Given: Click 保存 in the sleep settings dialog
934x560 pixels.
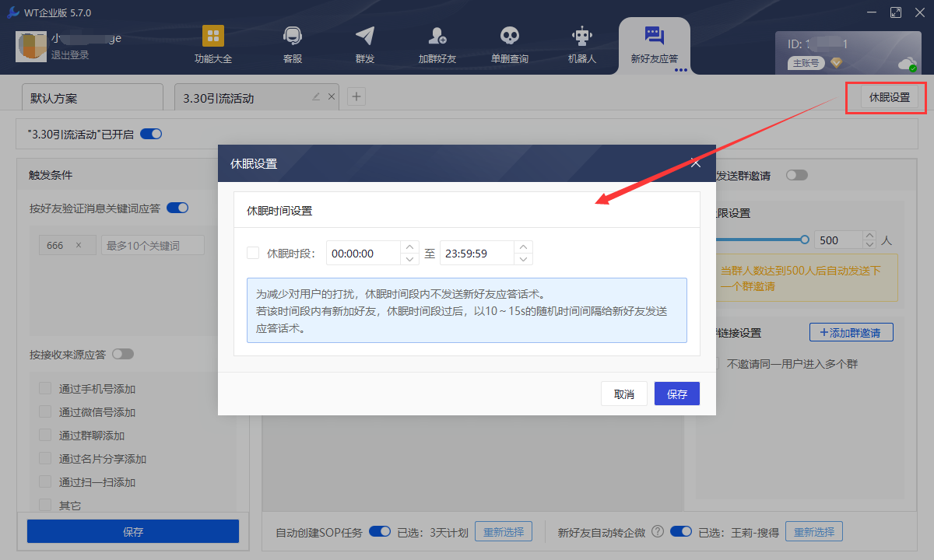Looking at the screenshot, I should point(677,394).
